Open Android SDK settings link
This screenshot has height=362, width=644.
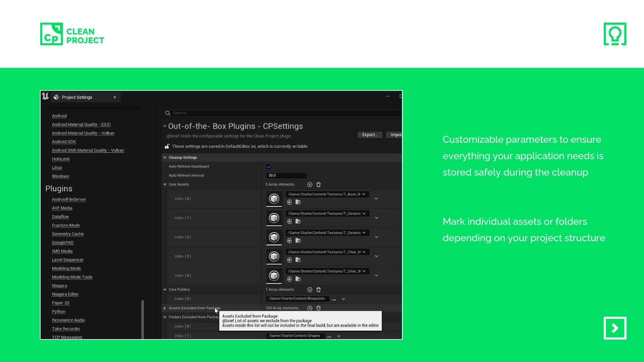(64, 142)
